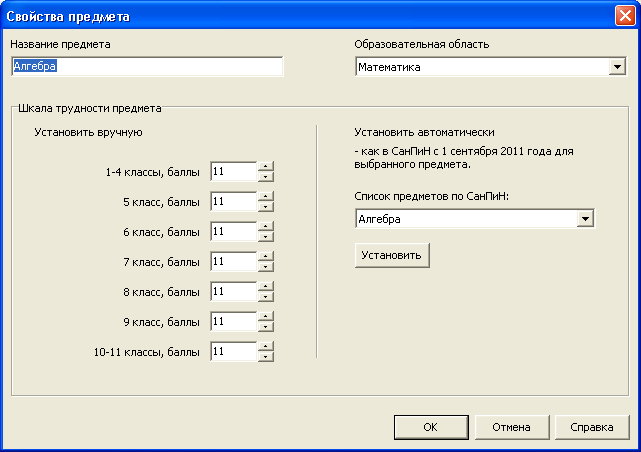
Task: Click the 5 класс points input field
Action: tap(233, 201)
